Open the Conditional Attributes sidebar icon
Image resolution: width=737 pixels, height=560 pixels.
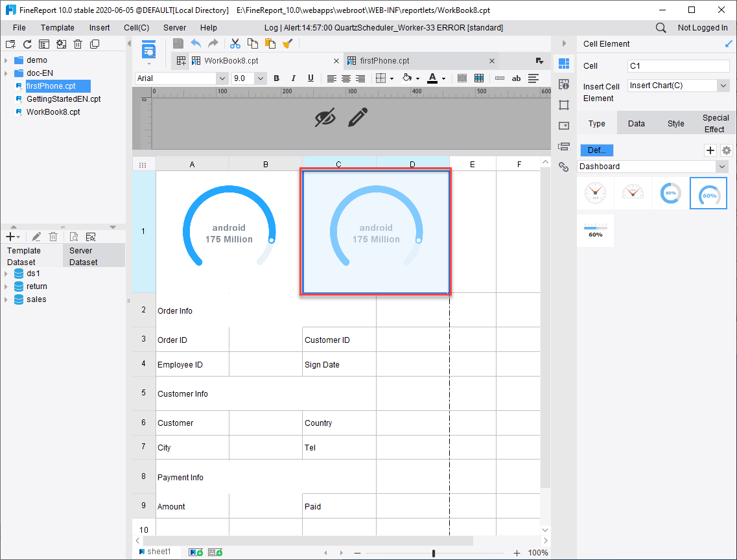coord(564,146)
